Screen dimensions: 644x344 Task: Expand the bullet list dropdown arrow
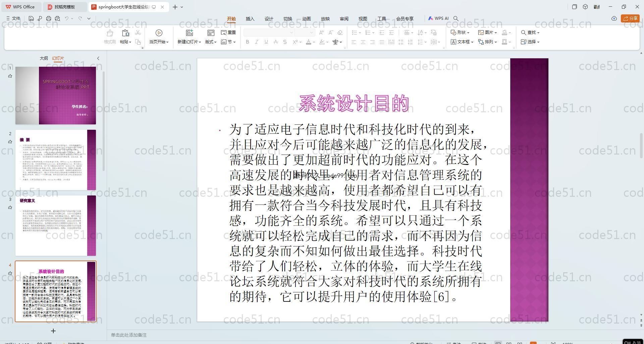pos(360,33)
